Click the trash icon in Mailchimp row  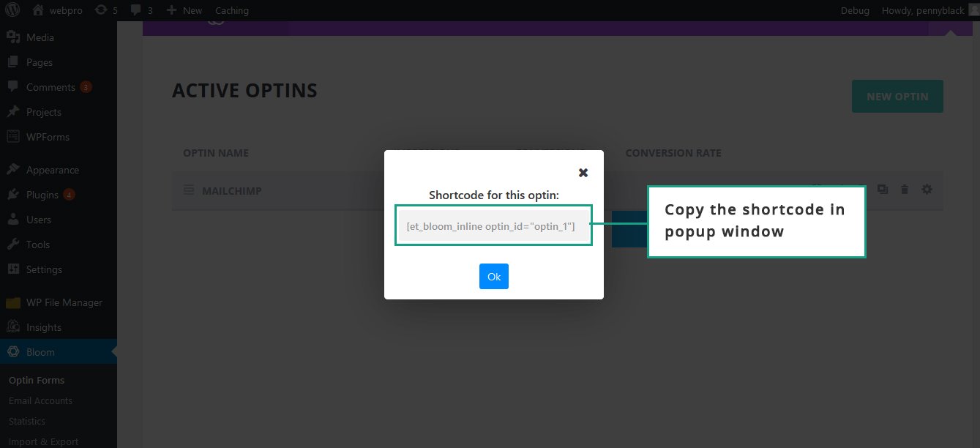point(905,190)
